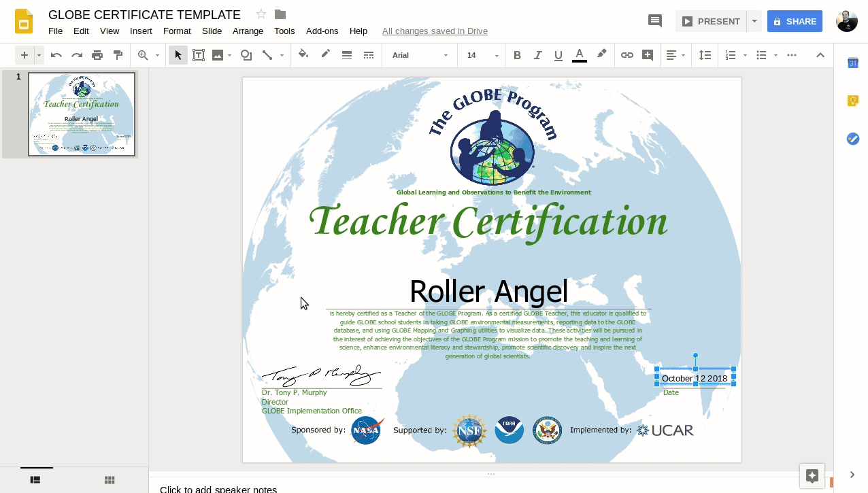Image resolution: width=868 pixels, height=493 pixels.
Task: Expand the side panel with right chevron
Action: pos(852,475)
